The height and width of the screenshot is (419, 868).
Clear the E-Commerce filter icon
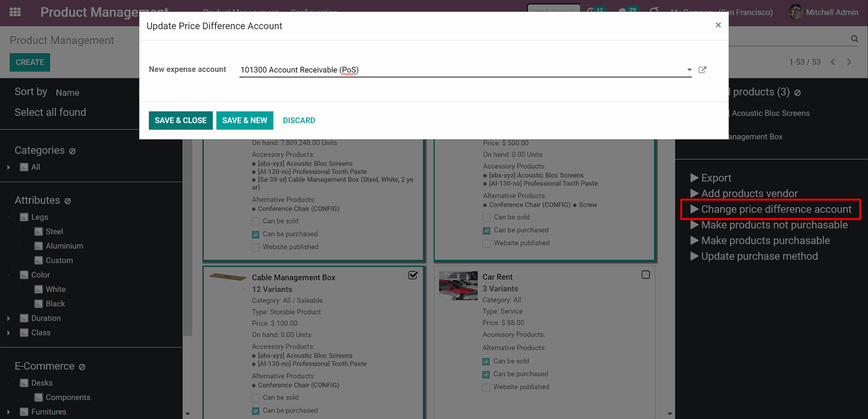tap(82, 367)
